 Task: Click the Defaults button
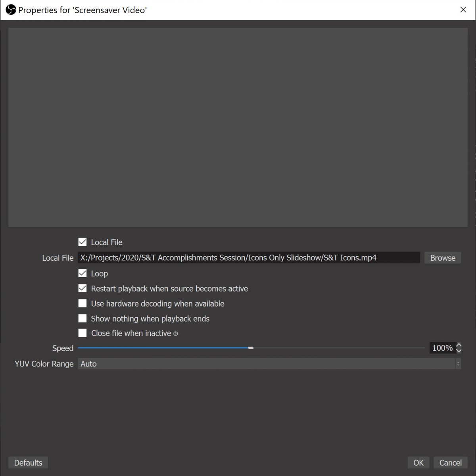click(28, 463)
